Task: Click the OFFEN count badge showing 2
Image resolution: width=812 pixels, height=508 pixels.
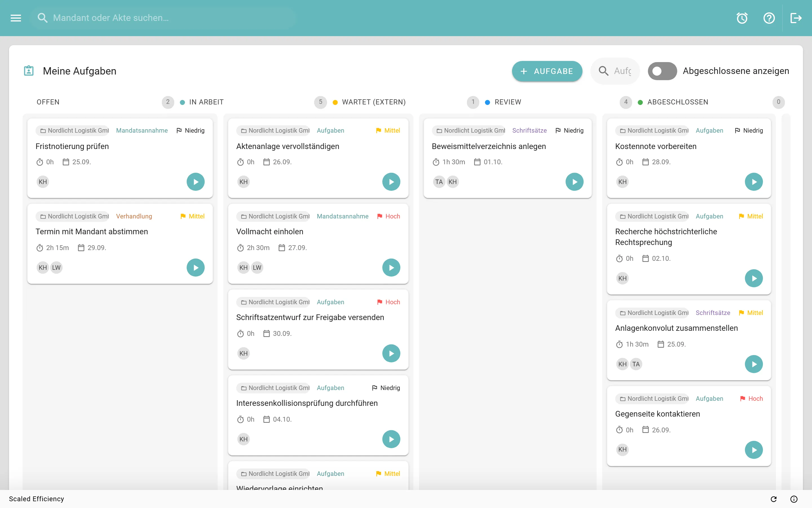Action: click(168, 102)
